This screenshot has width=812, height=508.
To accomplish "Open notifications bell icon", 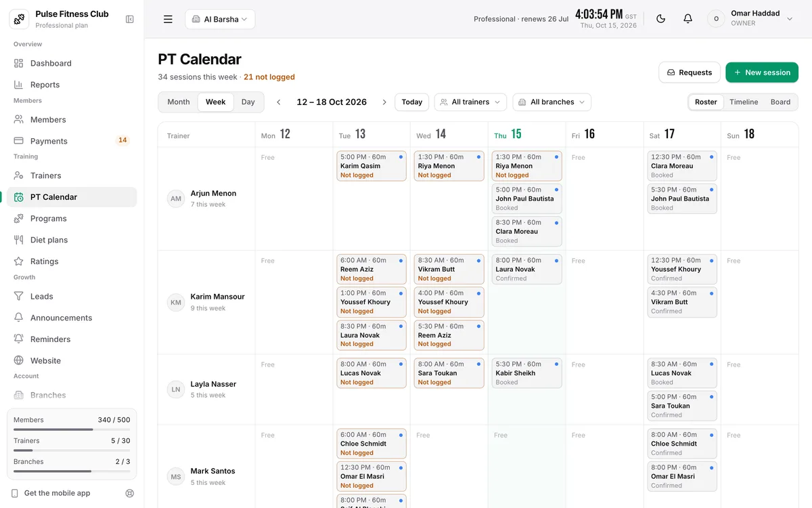I will (688, 19).
